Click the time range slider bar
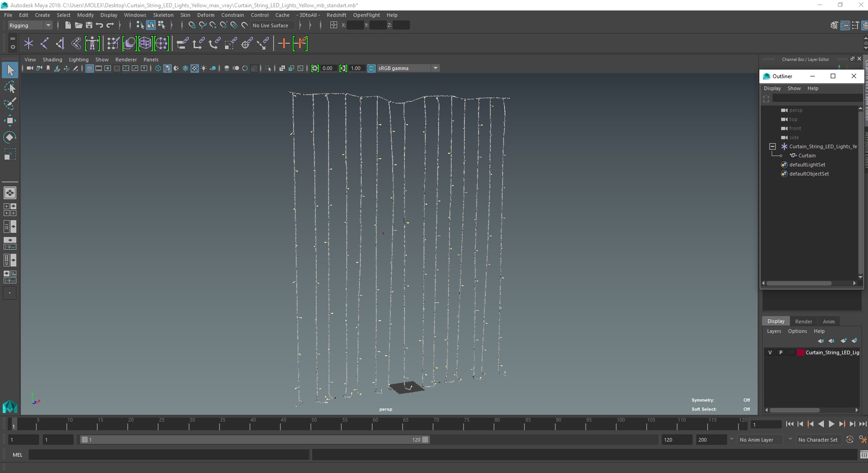 pyautogui.click(x=254, y=440)
